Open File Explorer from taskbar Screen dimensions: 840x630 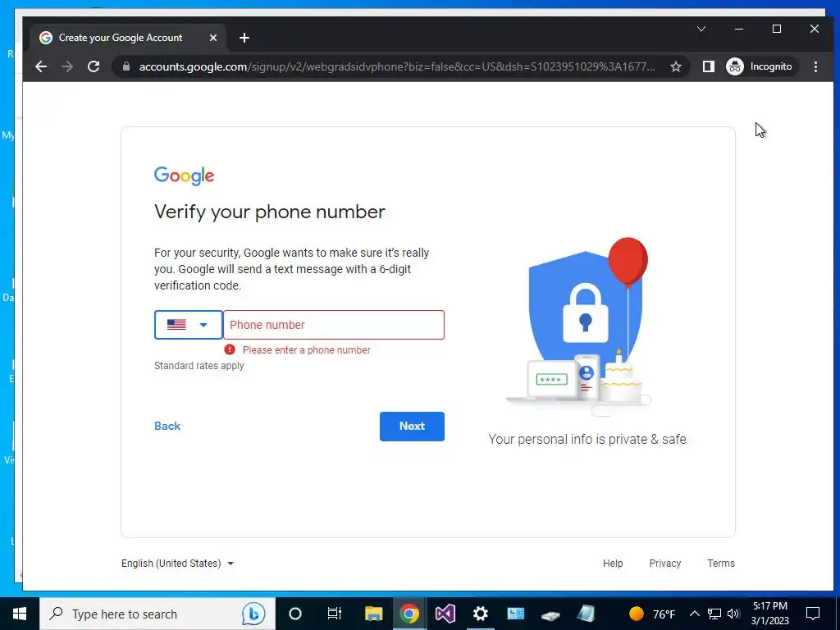[x=373, y=614]
